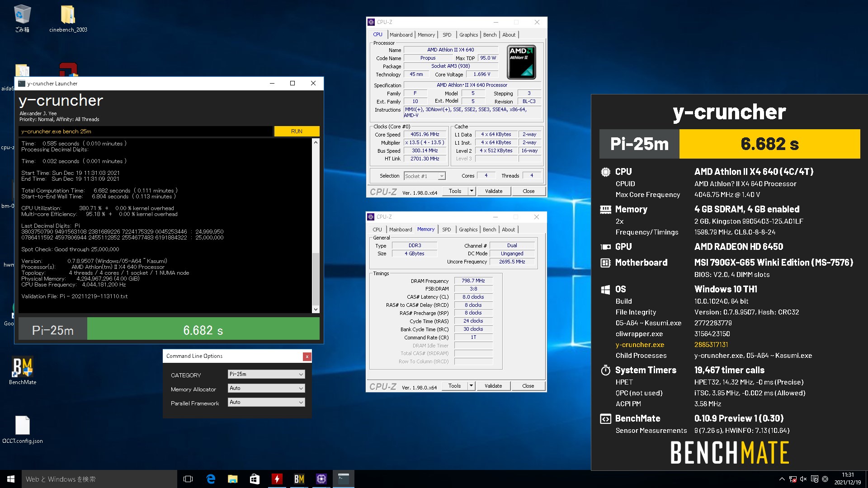
Task: Click the Motherboard icon in the BenchMate result panel
Action: [x=605, y=263]
